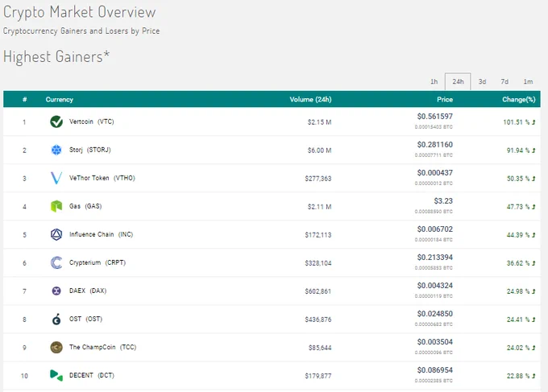Click the up arrow beside 24.41 %

[x=533, y=320]
